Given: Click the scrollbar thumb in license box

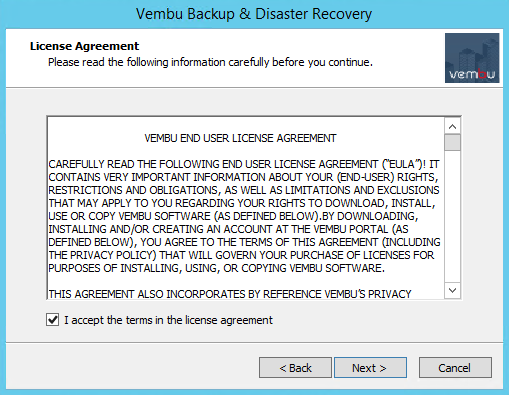Looking at the screenshot, I should click(x=452, y=142).
